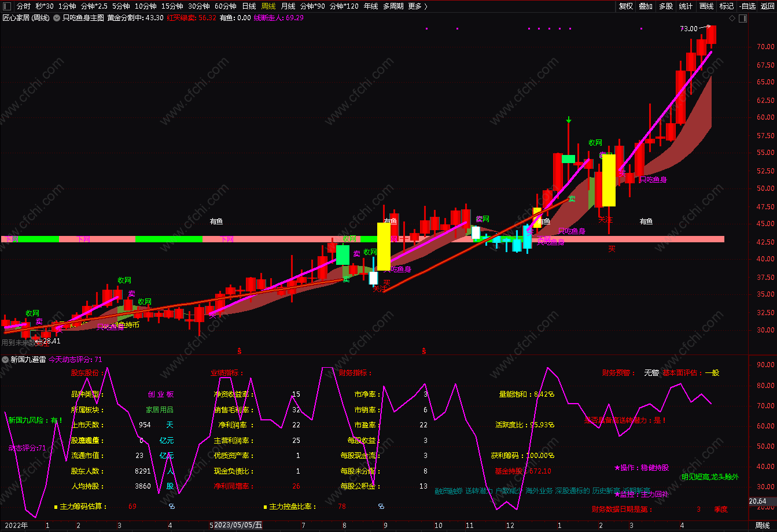The image size is (777, 532).
Task: Click the 基本面评估: 一般 text
Action: point(691,373)
